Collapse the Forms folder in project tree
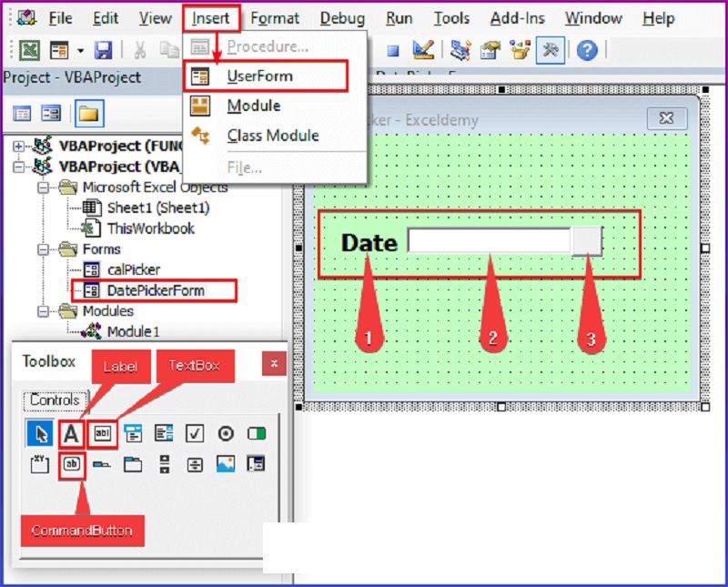Screen dimensions: 728x587 pyautogui.click(x=43, y=249)
